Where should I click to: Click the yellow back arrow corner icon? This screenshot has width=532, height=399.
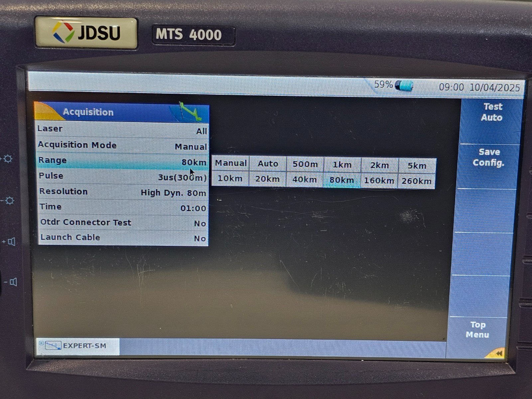click(x=497, y=353)
